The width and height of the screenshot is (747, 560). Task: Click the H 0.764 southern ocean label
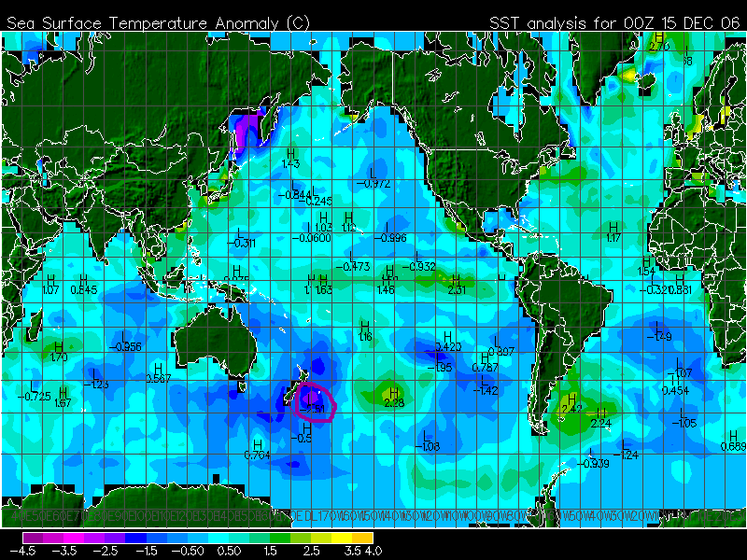click(258, 450)
